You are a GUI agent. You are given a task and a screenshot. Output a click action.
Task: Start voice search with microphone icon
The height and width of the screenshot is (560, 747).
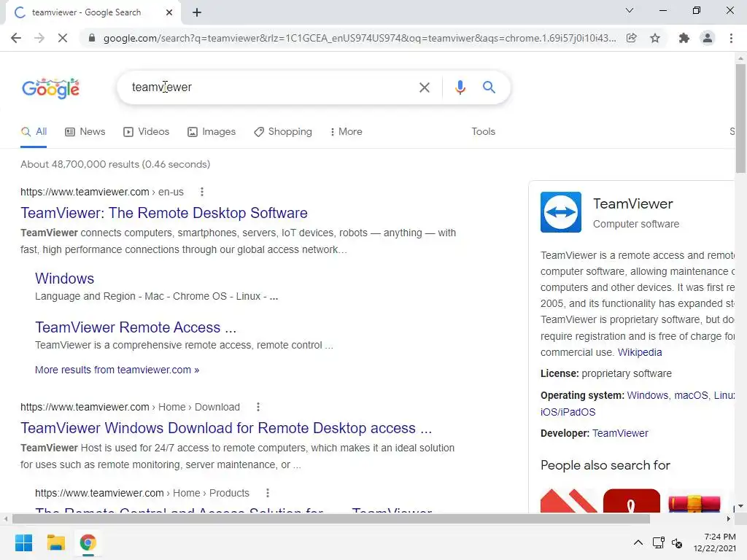460,87
